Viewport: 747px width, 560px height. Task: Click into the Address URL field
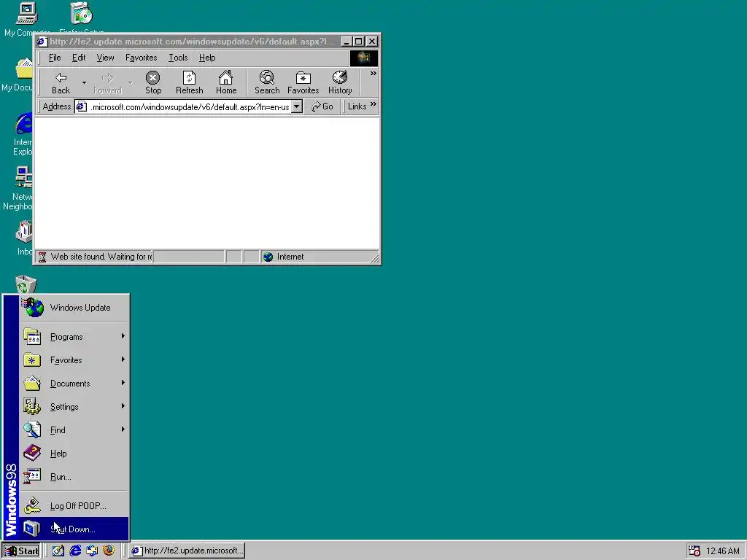point(189,106)
